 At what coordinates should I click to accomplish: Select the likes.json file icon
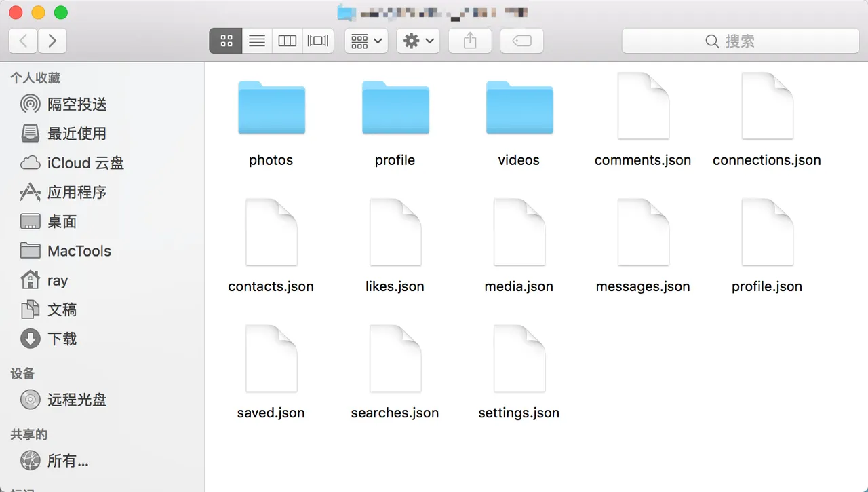coord(395,232)
